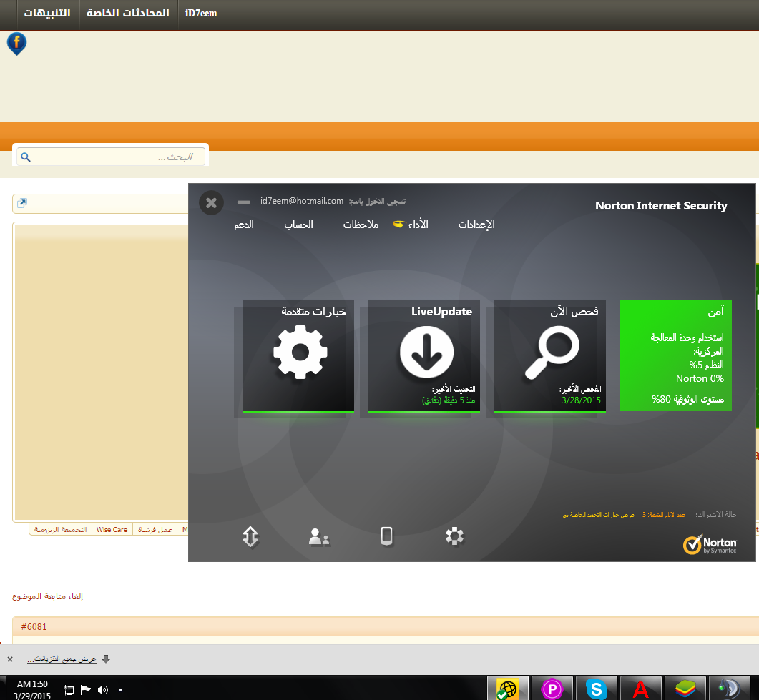This screenshot has width=759, height=700.
Task: Click Norton by Symantec logo
Action: pyautogui.click(x=710, y=545)
